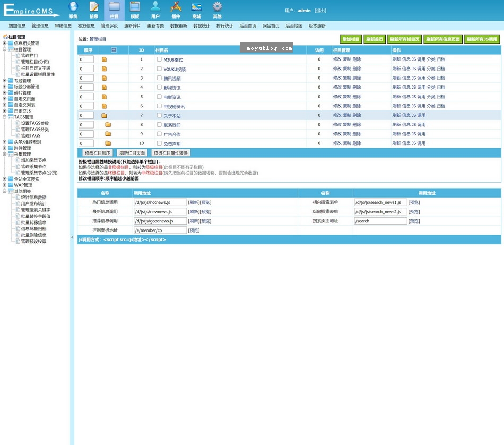Expand the 碎片管理 tree node

click(4, 93)
